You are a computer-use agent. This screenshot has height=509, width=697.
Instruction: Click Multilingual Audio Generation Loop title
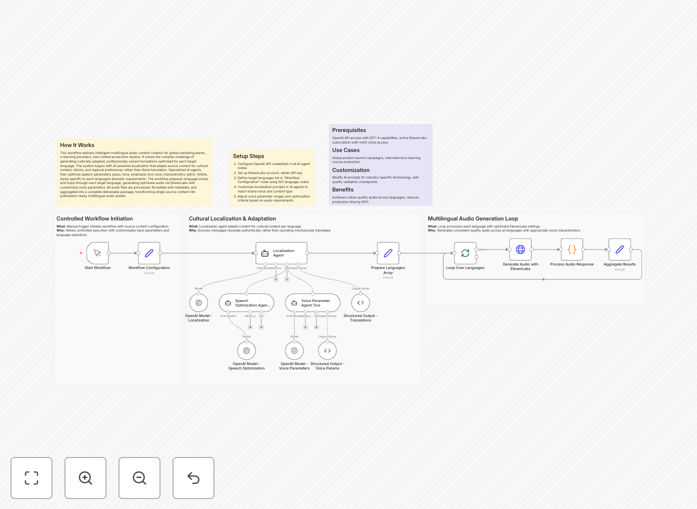[473, 219]
